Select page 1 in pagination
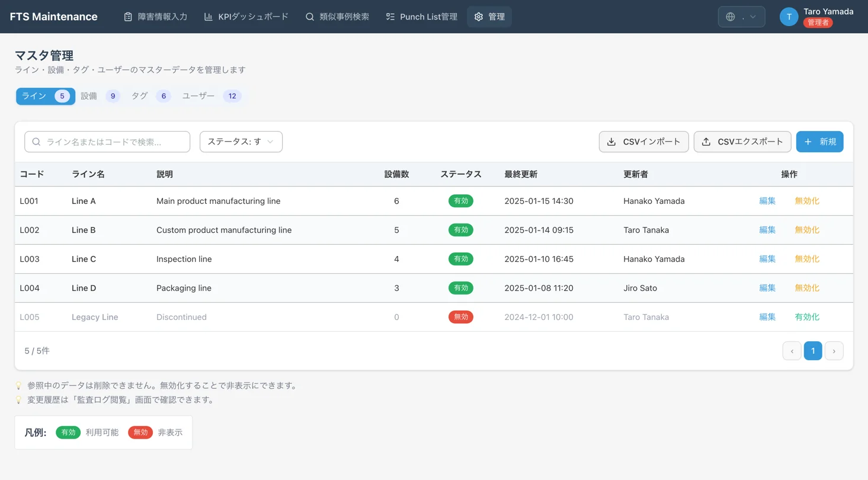868x480 pixels. (813, 351)
